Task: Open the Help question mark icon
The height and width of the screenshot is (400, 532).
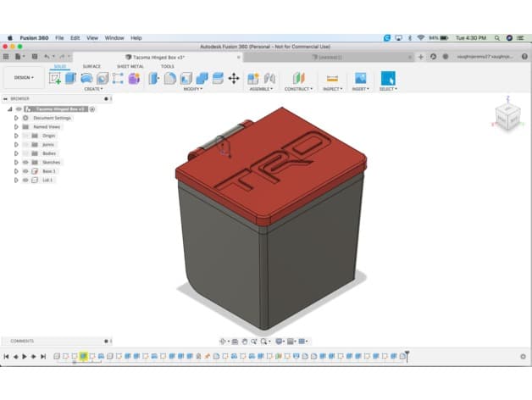Action: pos(524,57)
